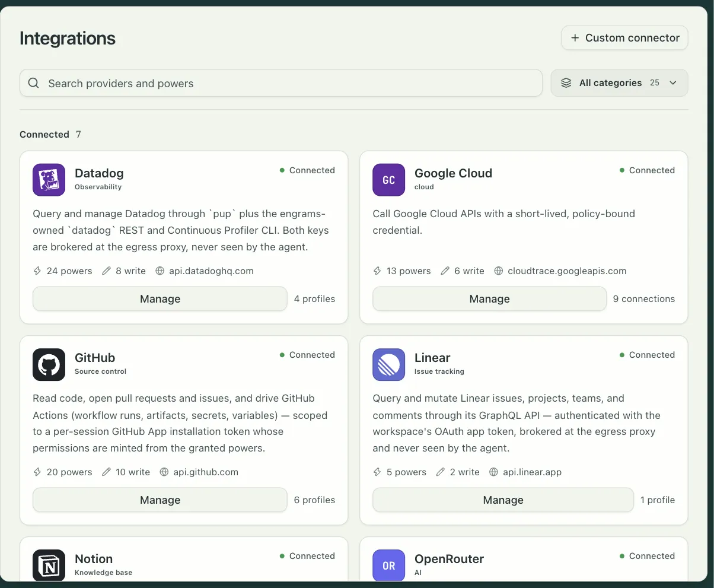Click the Datadog logo icon
714x588 pixels.
click(x=49, y=180)
